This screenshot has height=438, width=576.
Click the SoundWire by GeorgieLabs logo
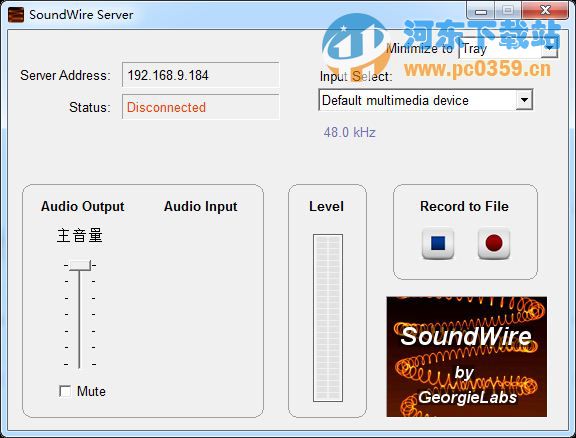click(x=467, y=356)
